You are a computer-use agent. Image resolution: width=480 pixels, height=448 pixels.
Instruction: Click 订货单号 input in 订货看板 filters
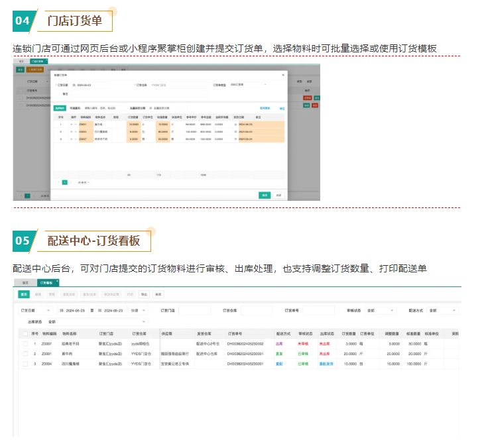pos(318,311)
